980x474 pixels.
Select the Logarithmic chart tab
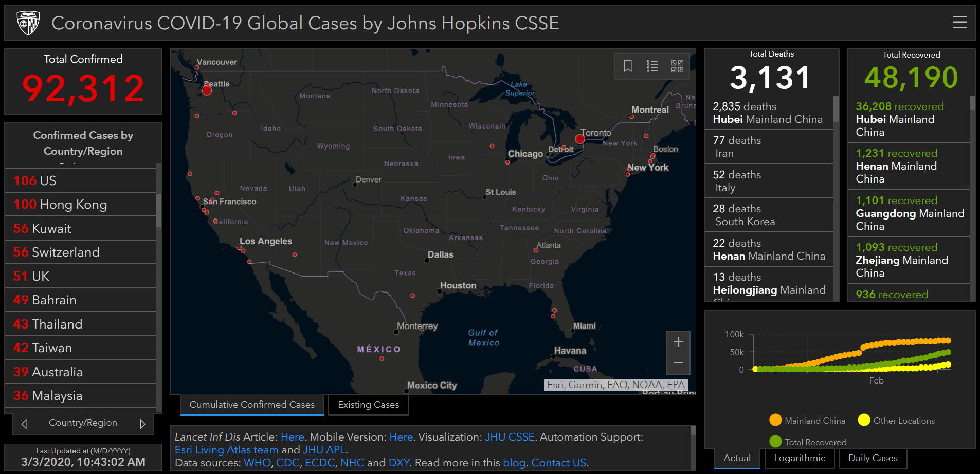(x=800, y=458)
